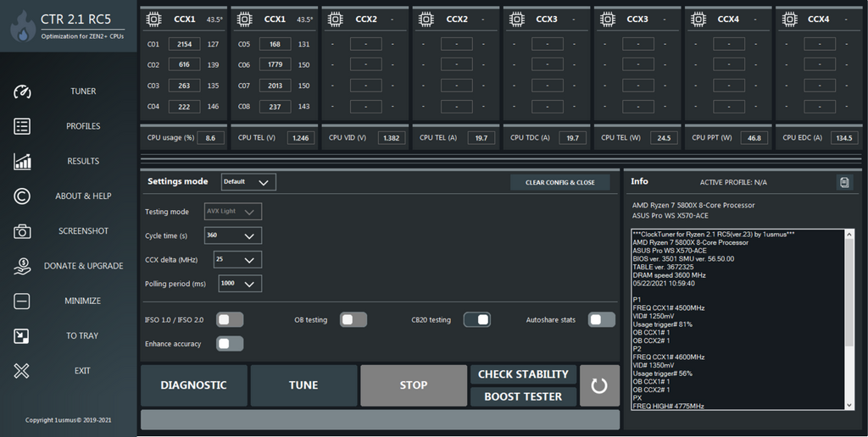Click the chip icon of first CCX4 panel
The image size is (868, 437).
(698, 19)
